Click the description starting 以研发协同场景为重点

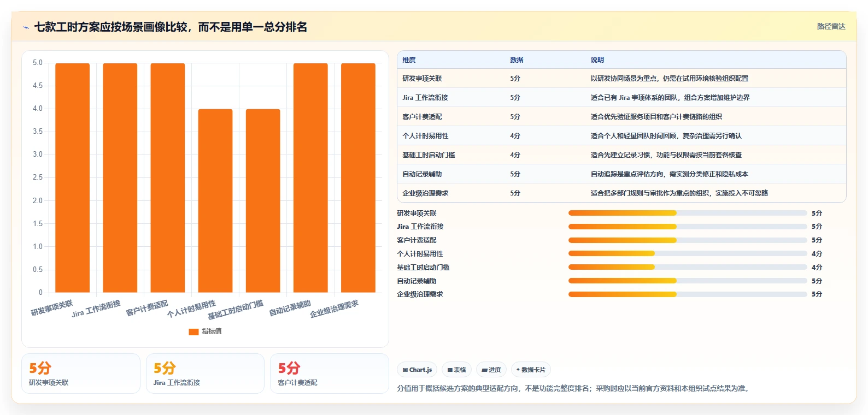(669, 79)
